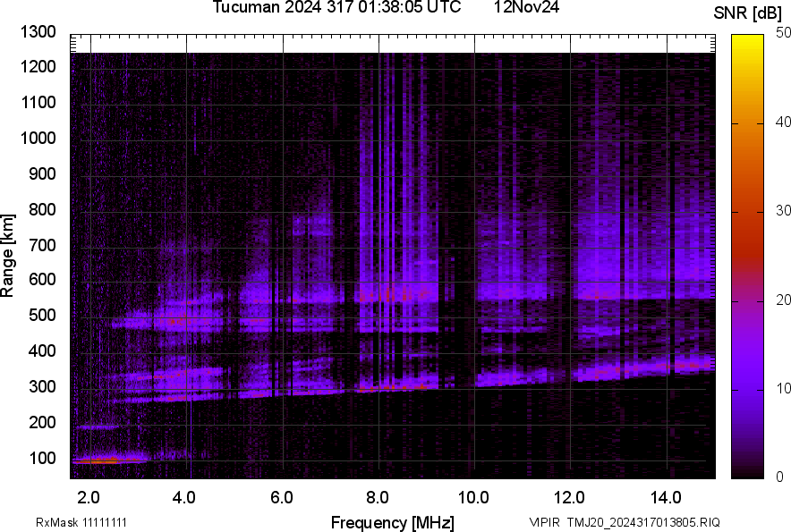Click the SNR colorbar gradient
The image size is (791, 532).
click(x=747, y=257)
